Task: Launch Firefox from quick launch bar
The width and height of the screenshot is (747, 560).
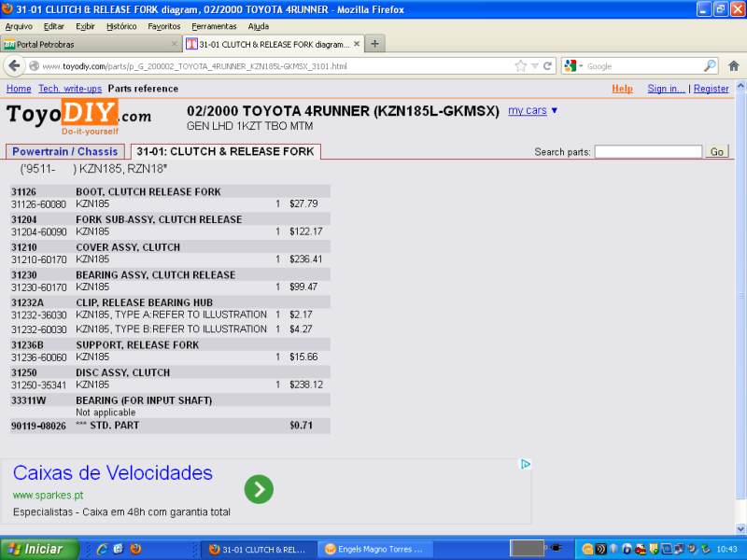Action: tap(135, 549)
